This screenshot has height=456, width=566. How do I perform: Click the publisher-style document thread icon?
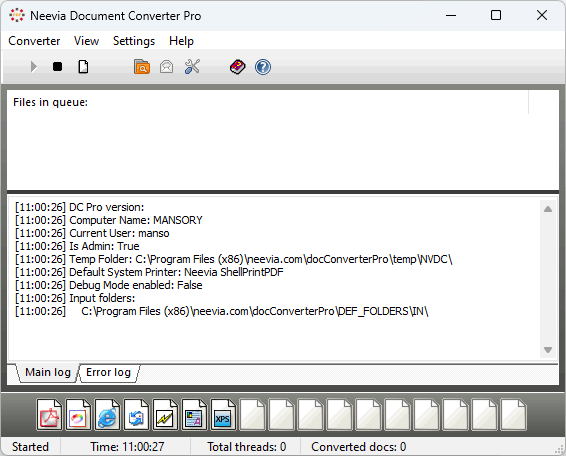[194, 414]
